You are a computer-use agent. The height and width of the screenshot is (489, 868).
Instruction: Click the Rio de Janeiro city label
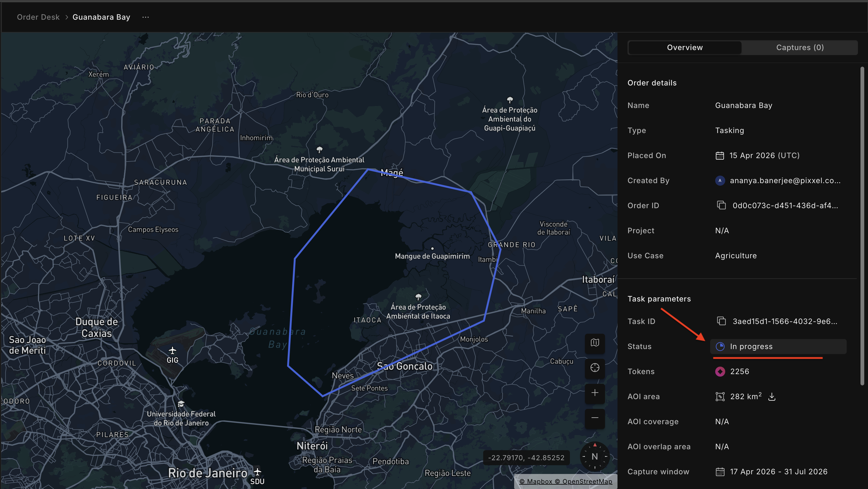pos(208,473)
